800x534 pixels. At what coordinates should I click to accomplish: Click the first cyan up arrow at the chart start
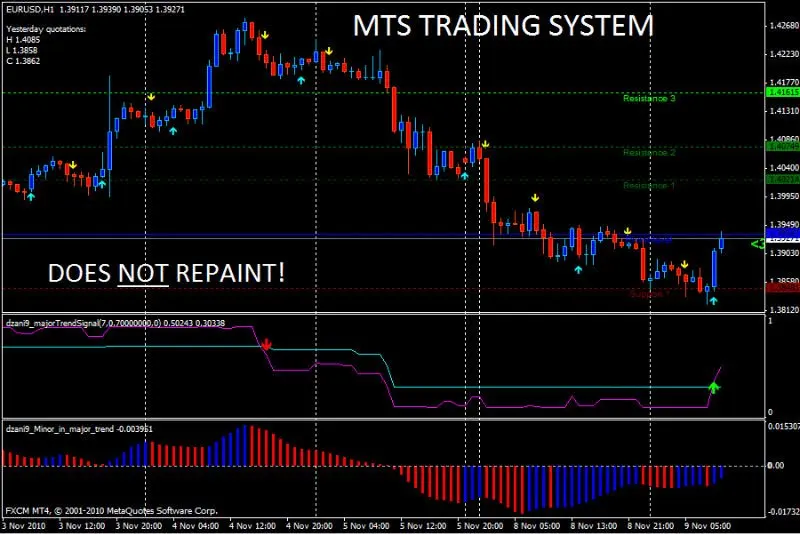click(x=31, y=196)
